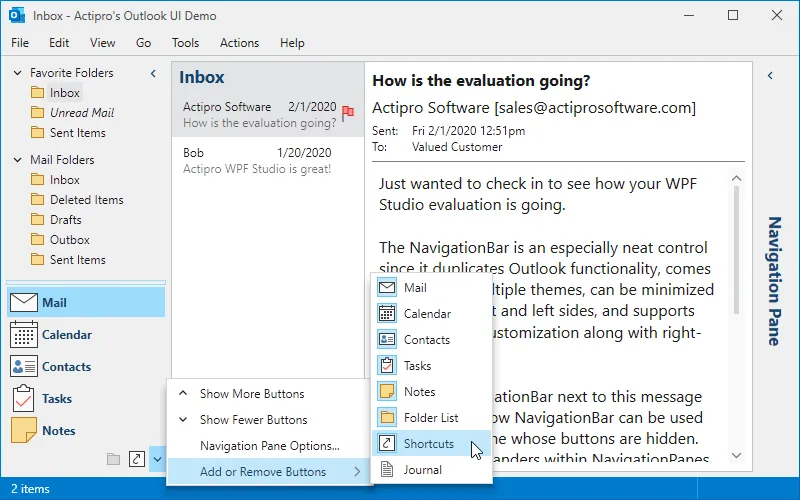Open the Edit menu
Image resolution: width=800 pixels, height=500 pixels.
coord(59,43)
